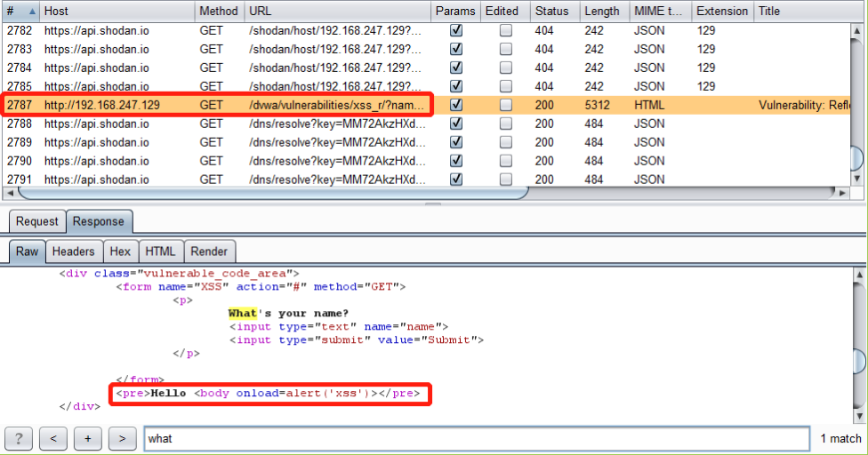Switch to the Request tab
The width and height of the screenshot is (868, 455).
pos(36,221)
